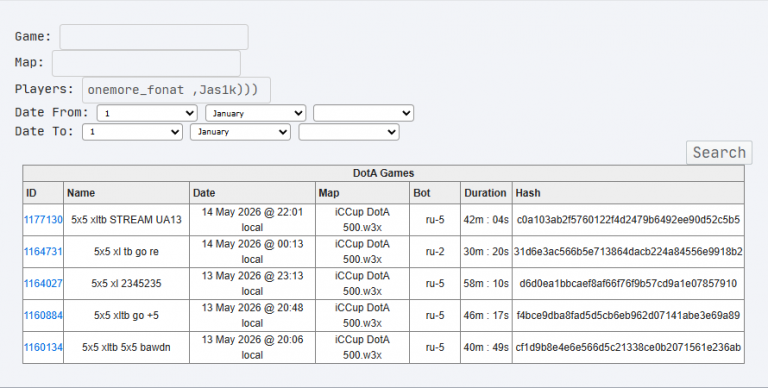Click hash starting with 31d6e3ac
The height and width of the screenshot is (388, 768).
coord(628,251)
